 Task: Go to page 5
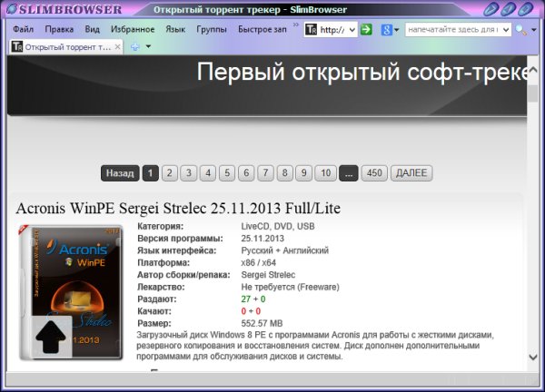pyautogui.click(x=227, y=173)
